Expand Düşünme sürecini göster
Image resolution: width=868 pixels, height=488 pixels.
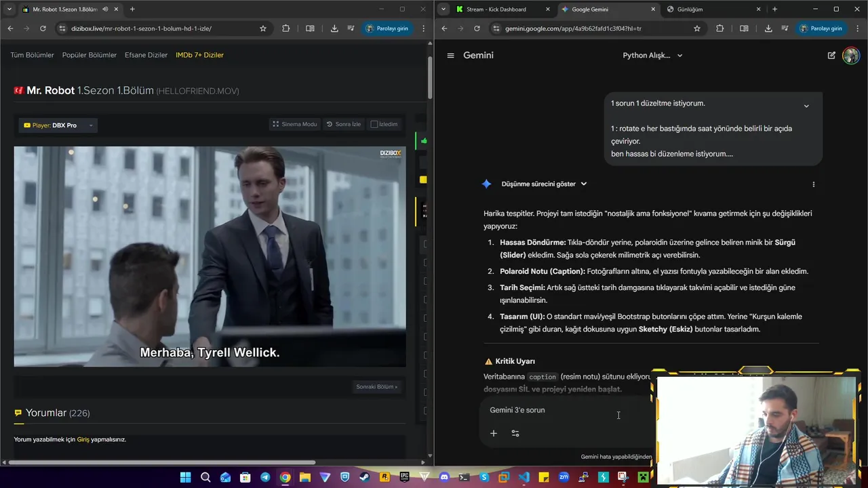click(x=544, y=184)
